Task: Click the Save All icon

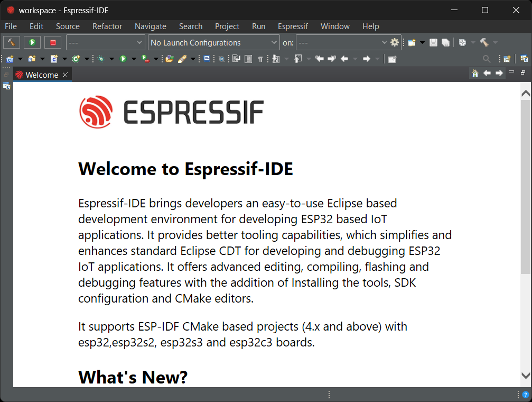Action: point(445,42)
